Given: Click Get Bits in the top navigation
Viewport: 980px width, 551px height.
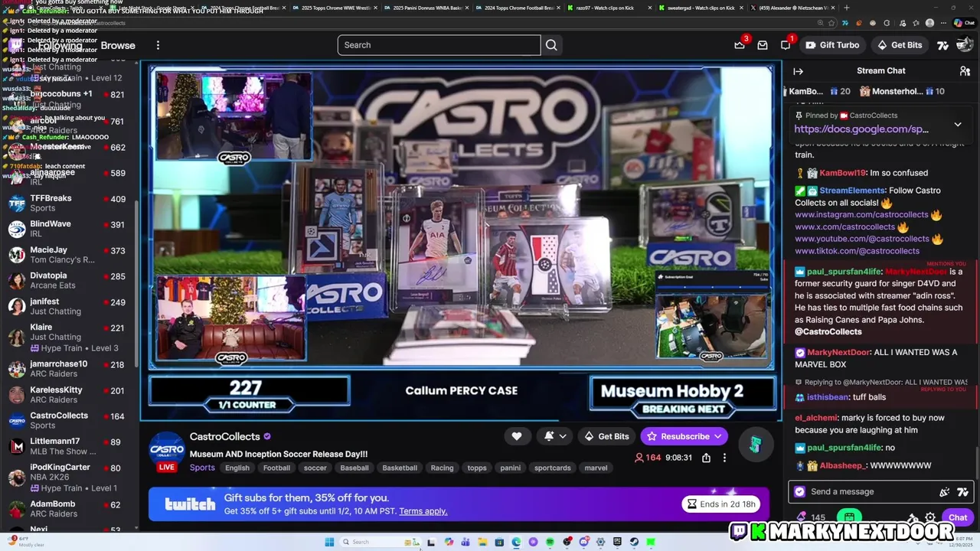Looking at the screenshot, I should tap(900, 45).
